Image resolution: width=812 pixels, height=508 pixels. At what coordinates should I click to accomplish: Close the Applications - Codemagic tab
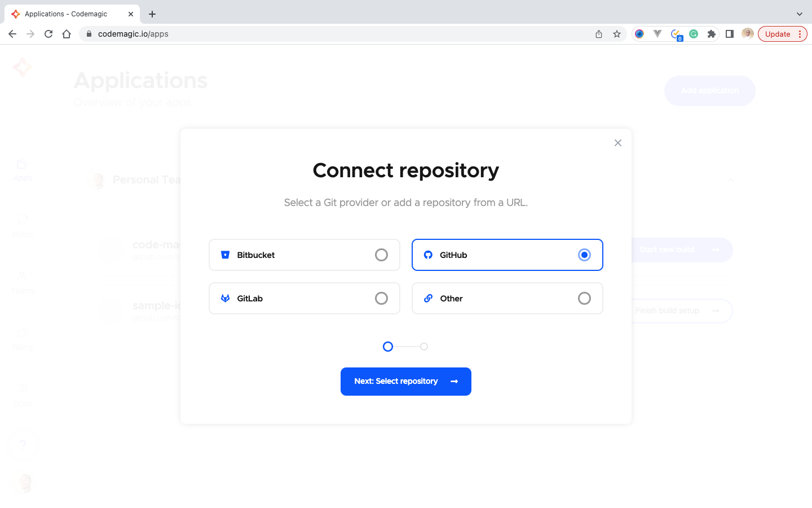click(131, 14)
